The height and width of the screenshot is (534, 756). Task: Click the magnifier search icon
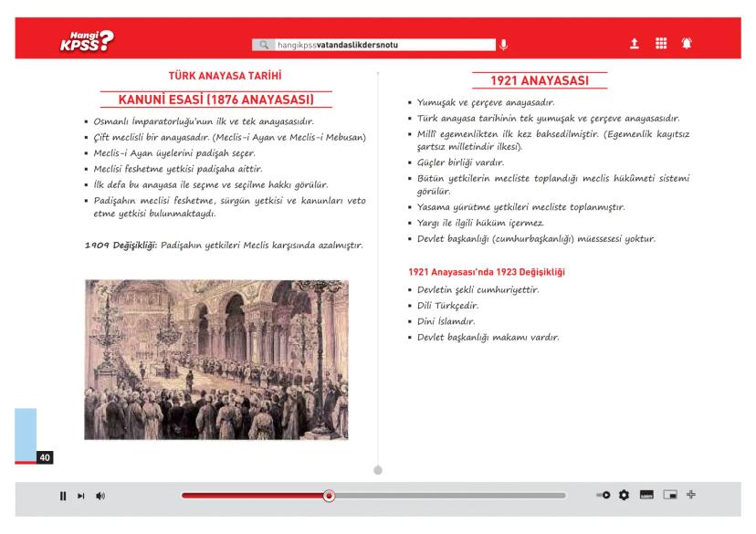(x=265, y=43)
